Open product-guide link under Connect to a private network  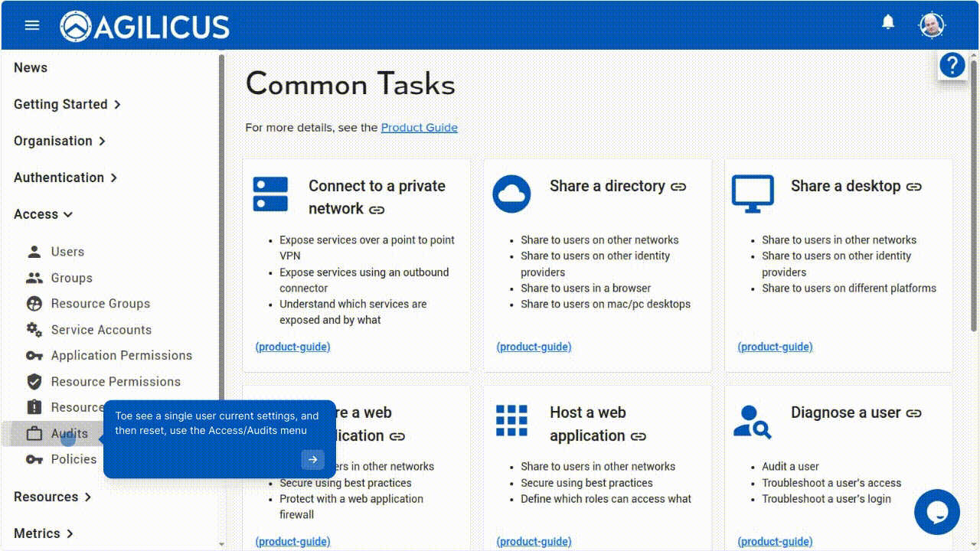pyautogui.click(x=293, y=347)
